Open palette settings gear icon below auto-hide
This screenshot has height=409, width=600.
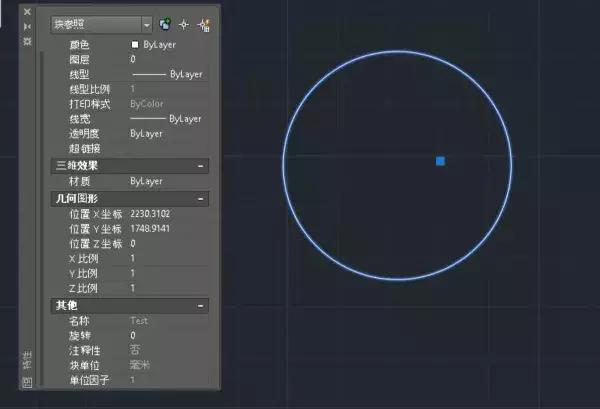[27, 41]
